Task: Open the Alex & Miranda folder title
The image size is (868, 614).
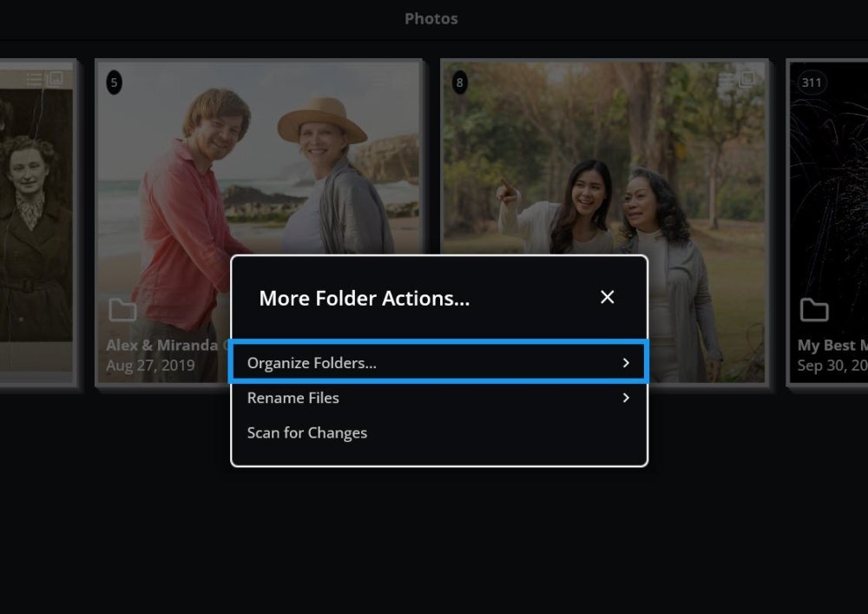Action: [162, 346]
